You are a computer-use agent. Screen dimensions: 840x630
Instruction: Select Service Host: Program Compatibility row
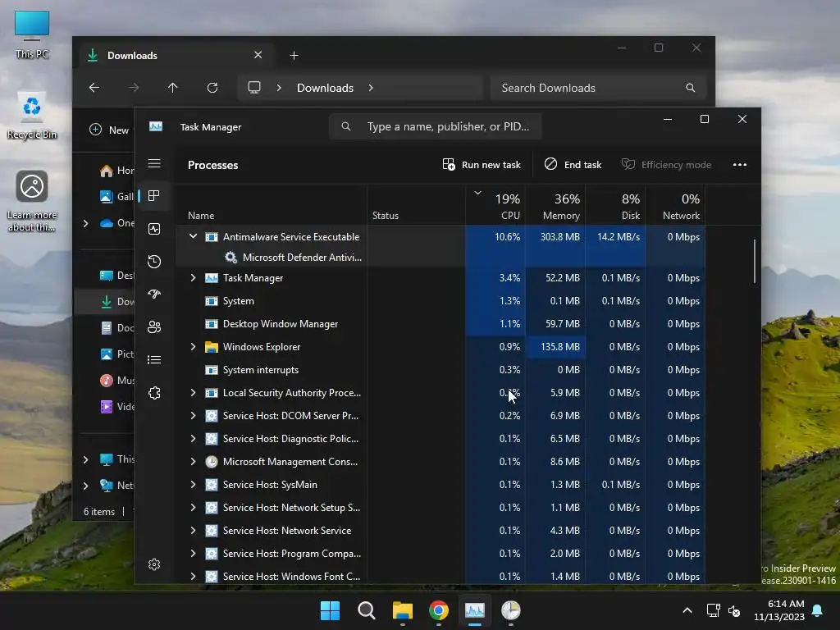pyautogui.click(x=441, y=554)
